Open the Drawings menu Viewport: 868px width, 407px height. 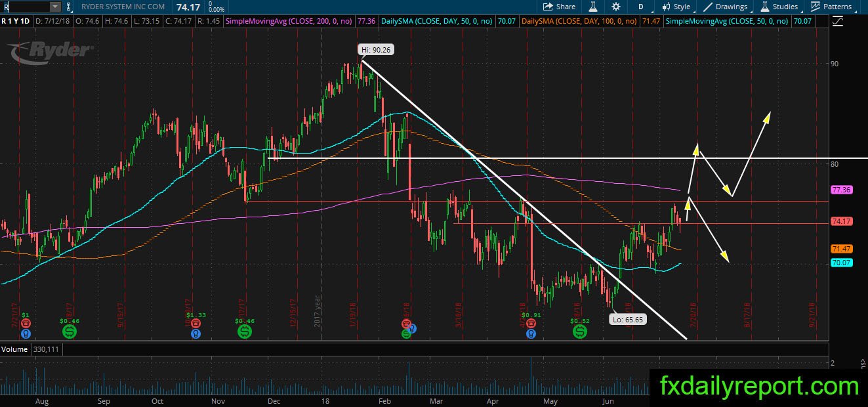tap(726, 7)
